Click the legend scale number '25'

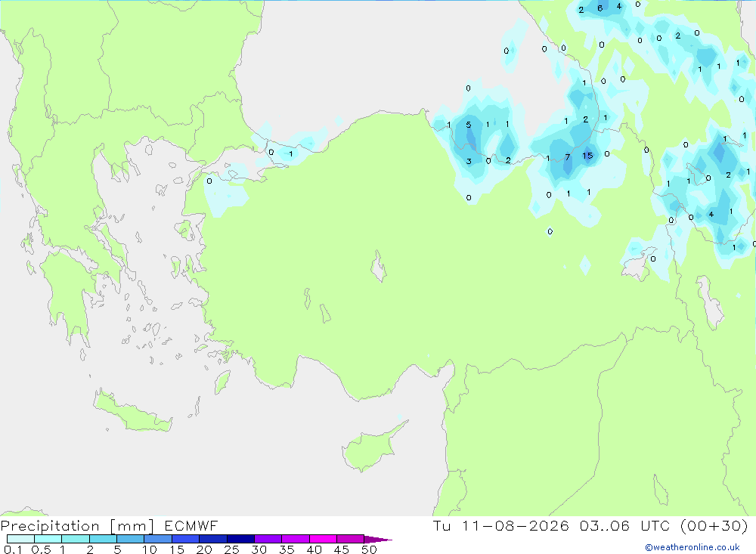point(231,549)
